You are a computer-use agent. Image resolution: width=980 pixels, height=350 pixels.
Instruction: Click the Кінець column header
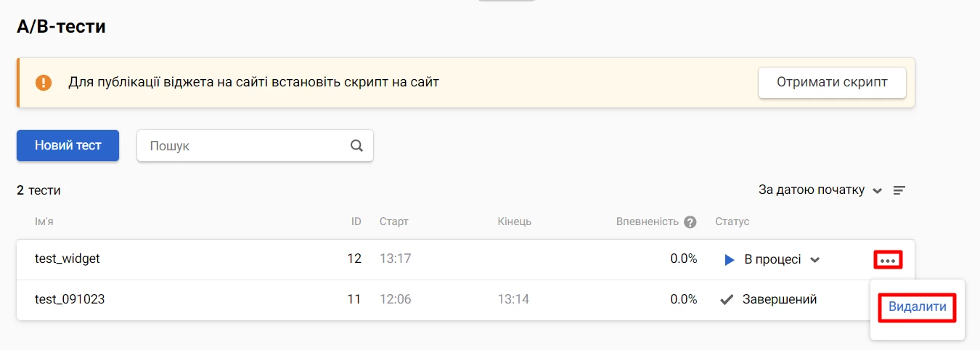click(515, 221)
